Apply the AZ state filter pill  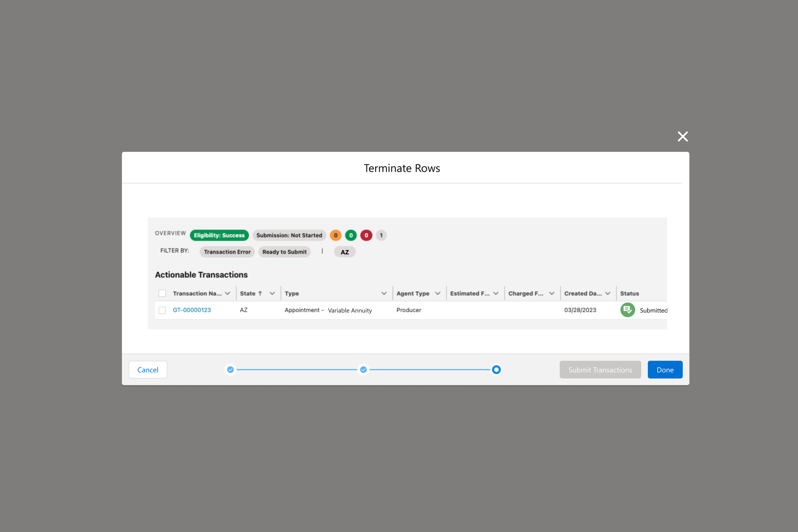[344, 252]
